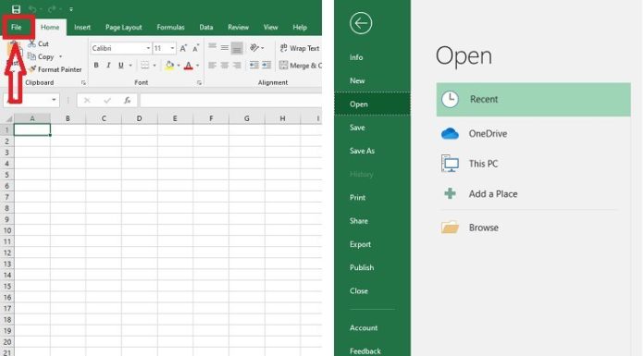The image size is (644, 356).
Task: Toggle Underline formatting
Action: [x=120, y=66]
